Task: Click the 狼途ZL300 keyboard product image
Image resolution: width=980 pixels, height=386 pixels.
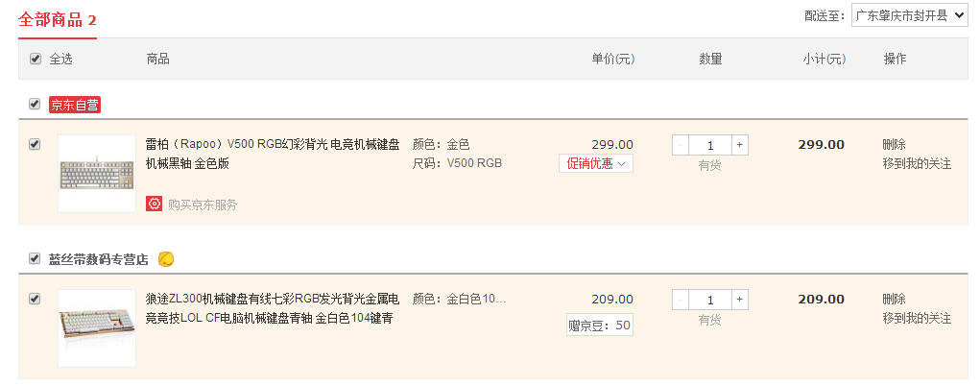Action: click(97, 327)
